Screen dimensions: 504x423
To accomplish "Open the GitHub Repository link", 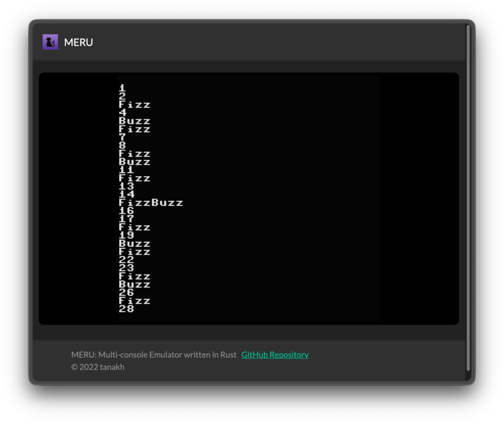I will (275, 355).
